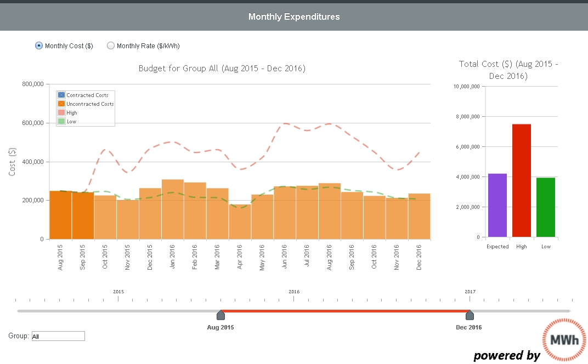
Task: Toggle Contracted Costs legend swatch
Action: (x=61, y=95)
